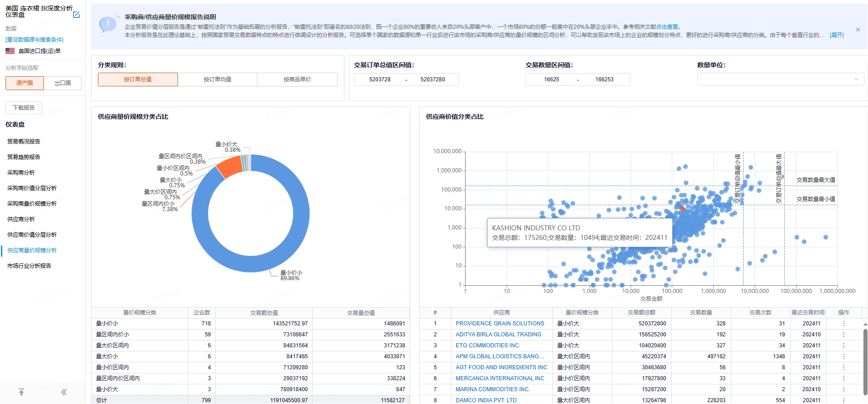
Task: Open actions menu for APM GLOBAL LOGISTICS row
Action: tap(844, 356)
